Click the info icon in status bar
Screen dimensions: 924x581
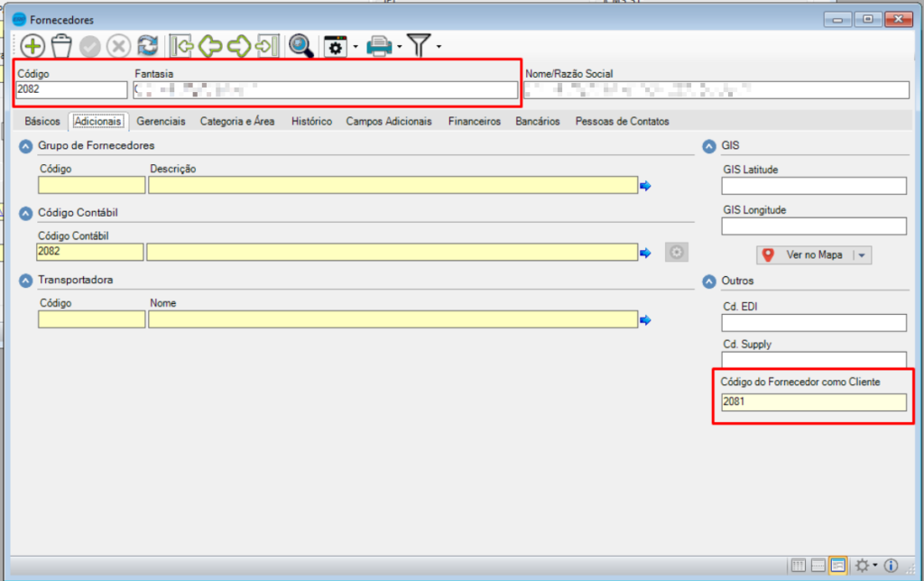tap(891, 566)
